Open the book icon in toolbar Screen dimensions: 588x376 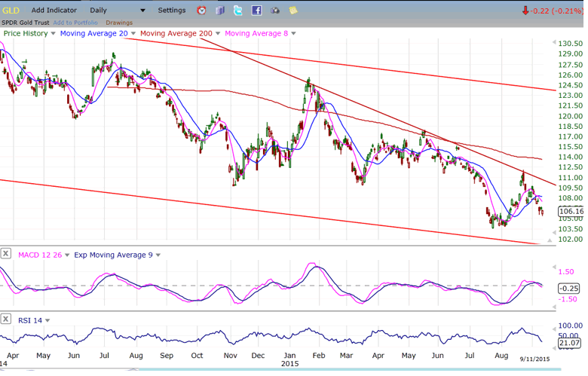[220, 11]
